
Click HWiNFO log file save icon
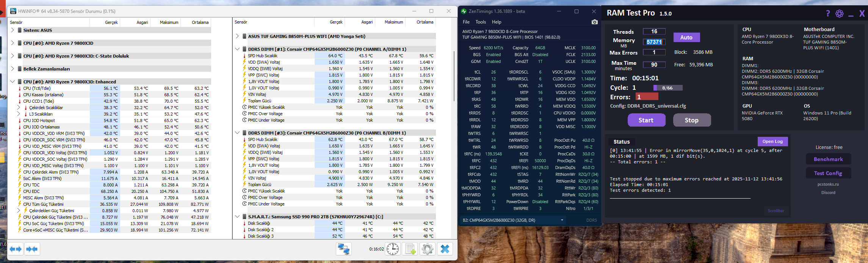point(410,249)
